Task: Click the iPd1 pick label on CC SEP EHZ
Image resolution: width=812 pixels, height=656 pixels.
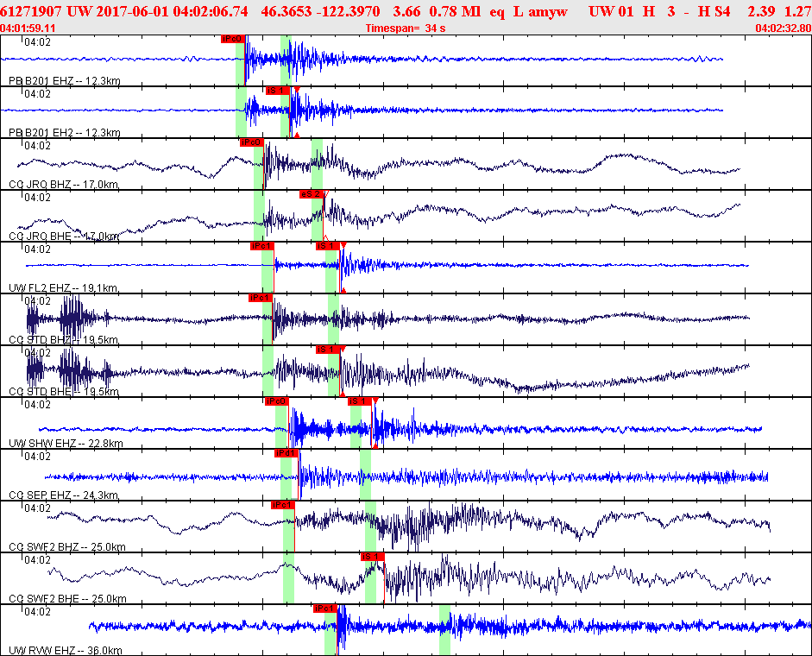Action: tap(286, 453)
